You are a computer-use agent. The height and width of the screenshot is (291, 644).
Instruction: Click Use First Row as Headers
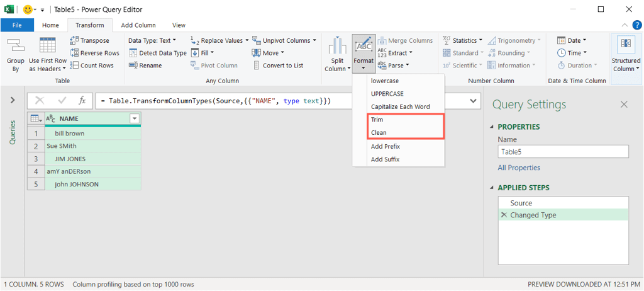[48, 54]
